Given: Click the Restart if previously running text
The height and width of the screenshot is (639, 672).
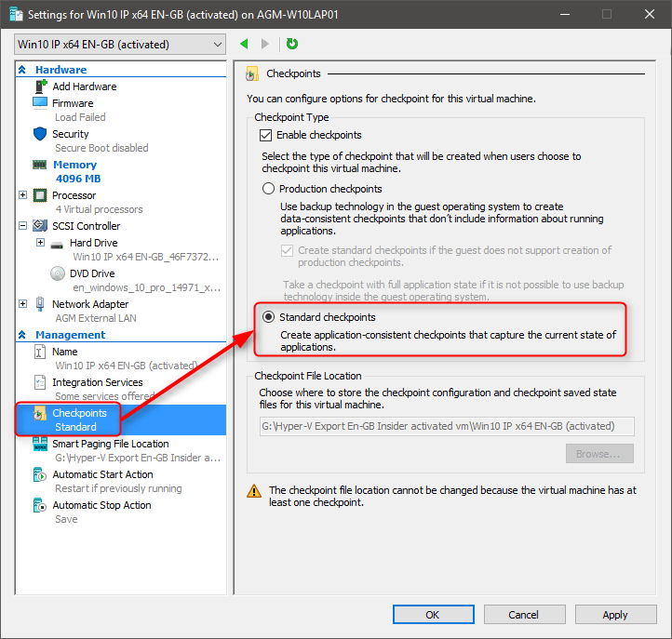Looking at the screenshot, I should 118,488.
